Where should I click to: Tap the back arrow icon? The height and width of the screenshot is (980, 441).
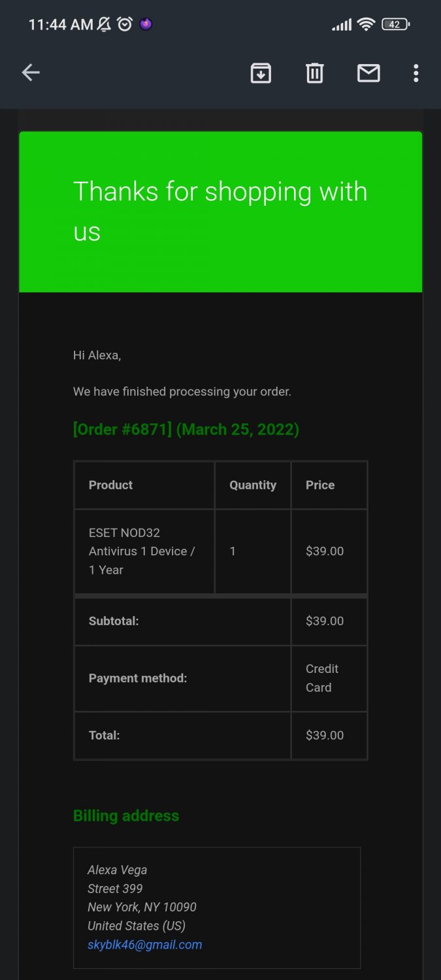[31, 73]
